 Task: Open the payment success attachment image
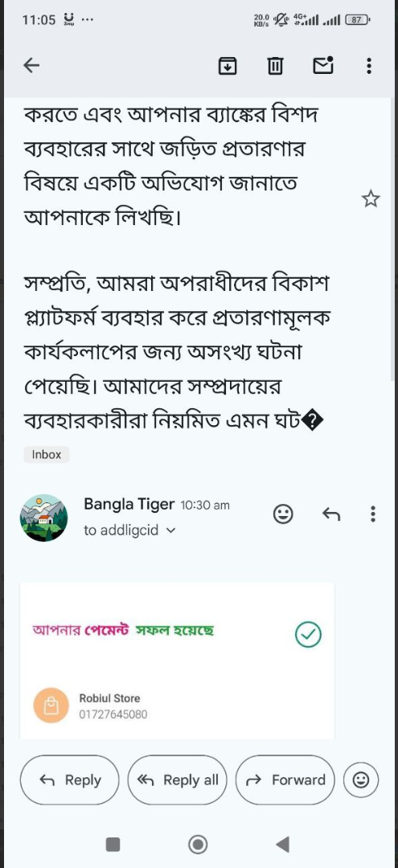coord(177,661)
